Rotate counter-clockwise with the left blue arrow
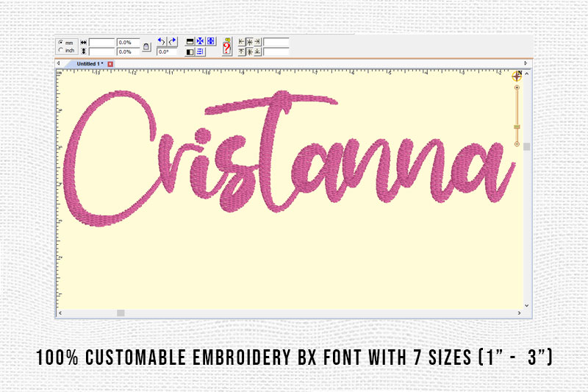 point(162,42)
